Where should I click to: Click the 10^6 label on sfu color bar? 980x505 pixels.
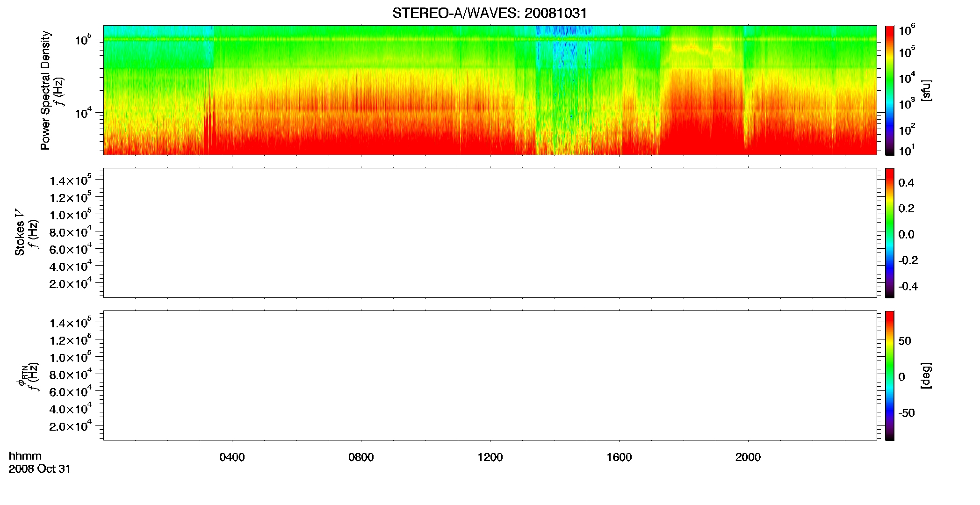click(907, 30)
